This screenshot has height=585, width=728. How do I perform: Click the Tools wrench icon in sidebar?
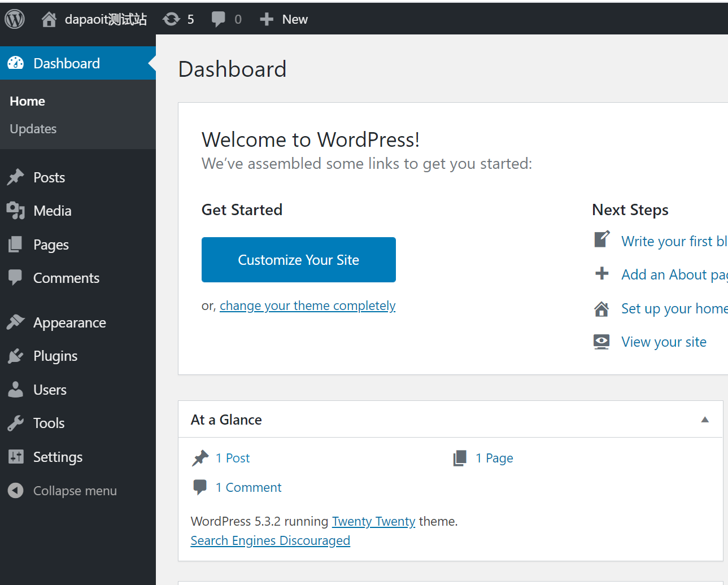16,424
